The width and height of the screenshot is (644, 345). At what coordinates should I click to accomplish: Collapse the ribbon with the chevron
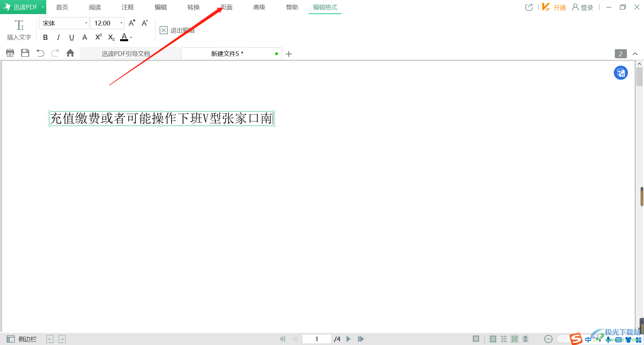tap(635, 54)
